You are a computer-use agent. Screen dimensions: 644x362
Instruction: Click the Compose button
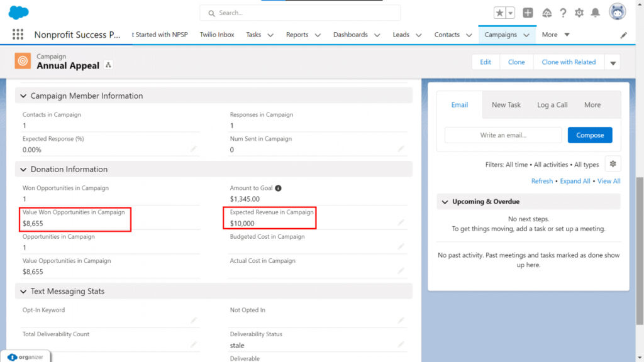click(x=589, y=135)
